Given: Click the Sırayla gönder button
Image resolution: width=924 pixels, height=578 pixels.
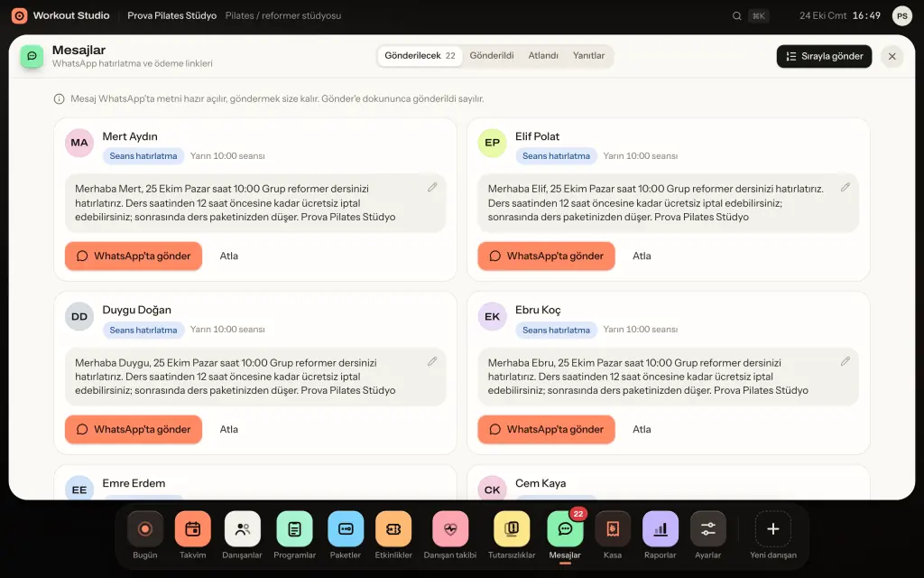Looking at the screenshot, I should pos(824,56).
